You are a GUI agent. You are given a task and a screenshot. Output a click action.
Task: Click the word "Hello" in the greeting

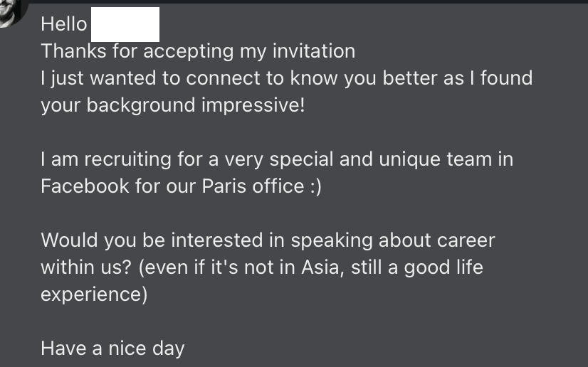click(x=64, y=24)
